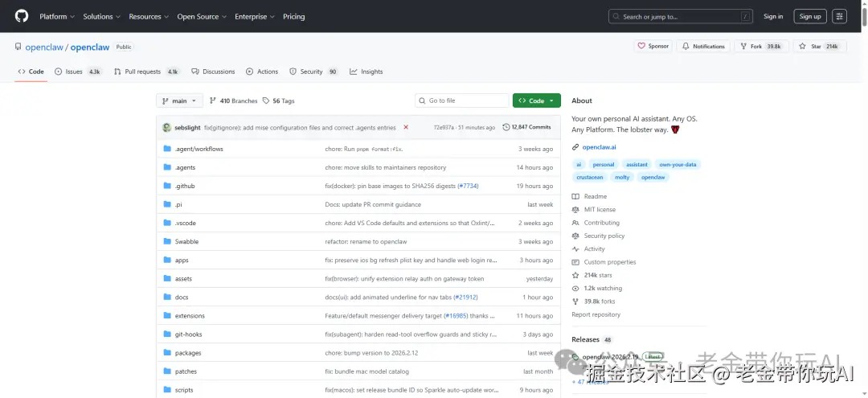The width and height of the screenshot is (868, 398).
Task: Select the 'crustacean' topic tag
Action: coord(590,178)
